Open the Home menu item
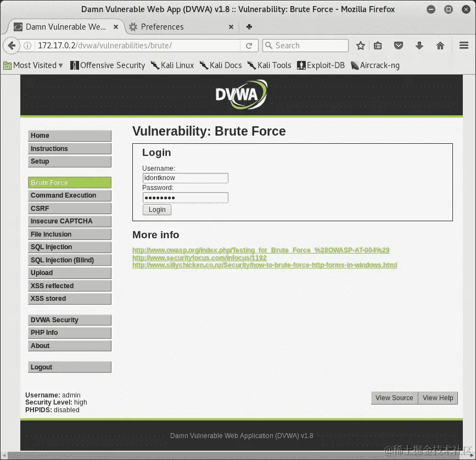 pyautogui.click(x=70, y=136)
